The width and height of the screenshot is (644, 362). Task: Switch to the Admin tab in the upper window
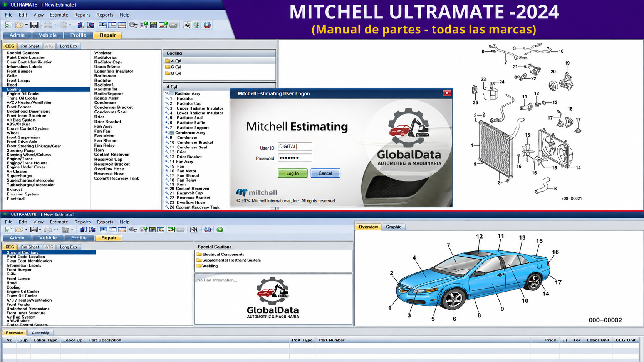[x=17, y=35]
